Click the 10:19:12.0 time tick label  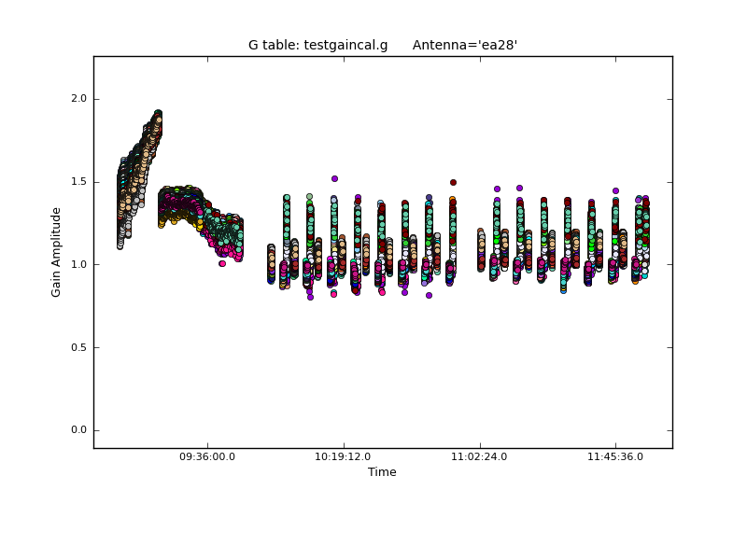(344, 457)
